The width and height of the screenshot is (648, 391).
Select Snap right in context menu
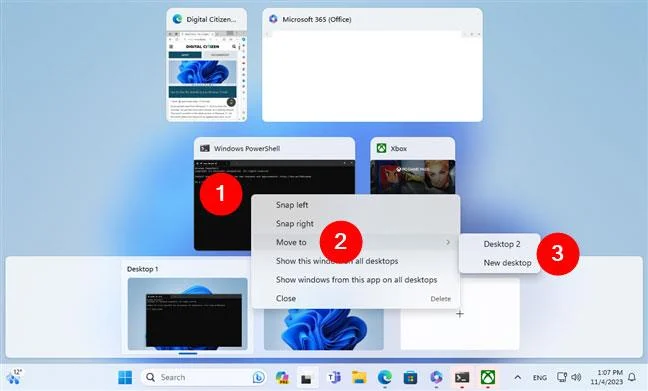(x=295, y=224)
